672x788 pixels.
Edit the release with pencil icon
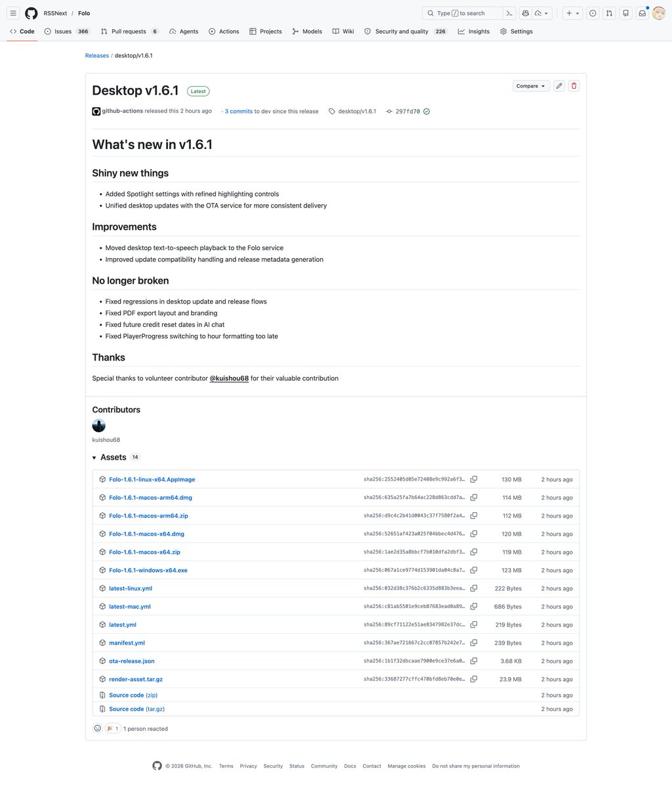(x=559, y=86)
